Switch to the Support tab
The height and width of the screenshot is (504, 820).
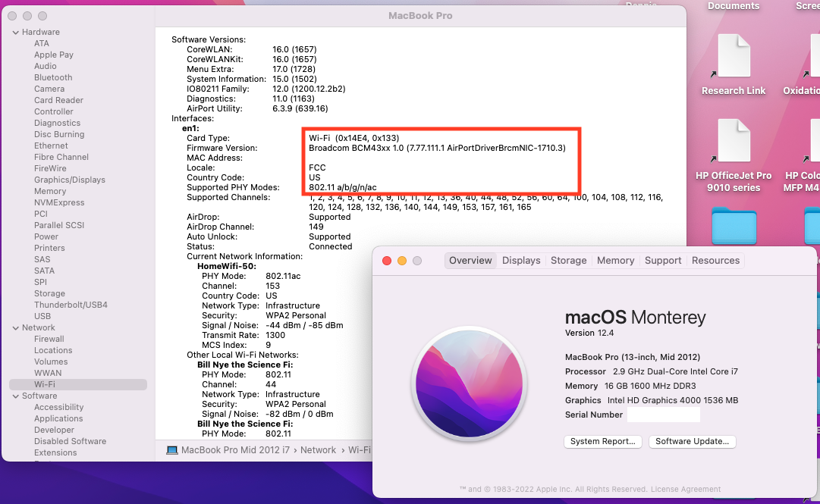pyautogui.click(x=662, y=261)
